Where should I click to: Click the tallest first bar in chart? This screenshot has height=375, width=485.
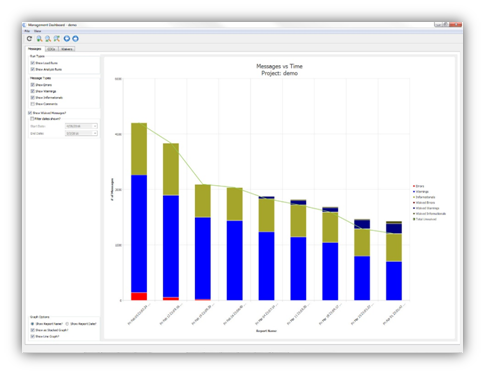point(139,212)
